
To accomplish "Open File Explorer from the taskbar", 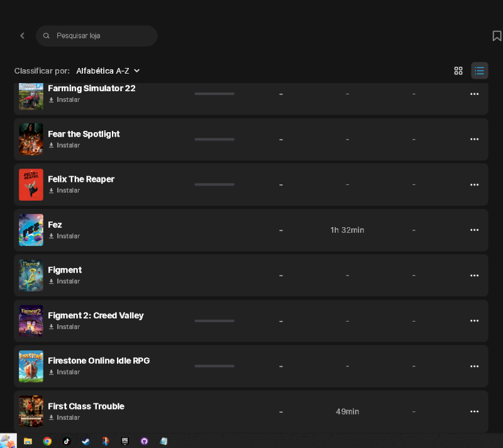I will point(28,442).
